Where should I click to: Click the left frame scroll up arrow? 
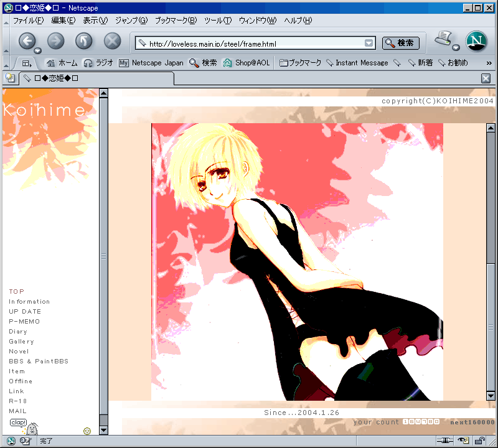click(103, 93)
